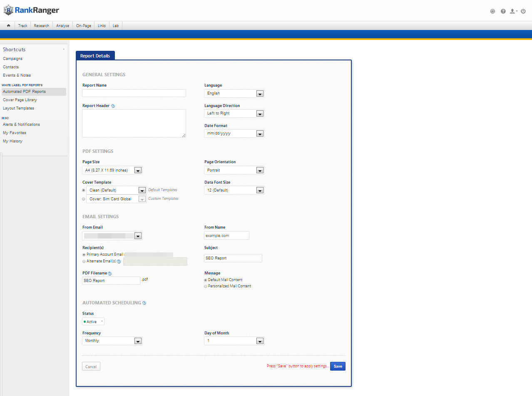Click the circular target icon in header
Screen dimensions: 532x396
(492, 11)
